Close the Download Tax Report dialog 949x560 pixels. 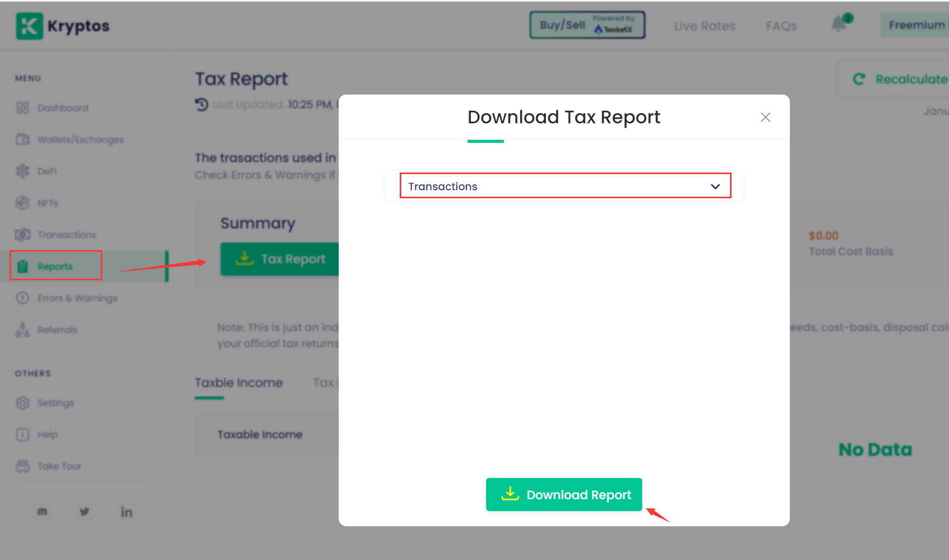tap(765, 117)
